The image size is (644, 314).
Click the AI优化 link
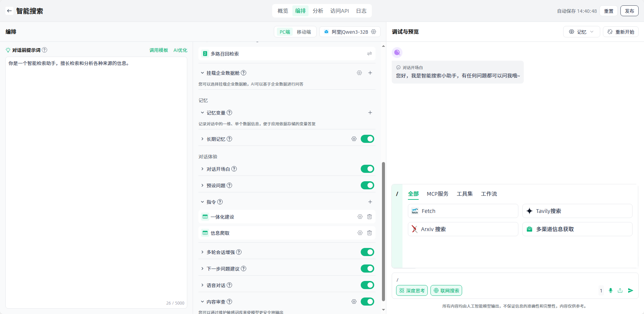(180, 50)
